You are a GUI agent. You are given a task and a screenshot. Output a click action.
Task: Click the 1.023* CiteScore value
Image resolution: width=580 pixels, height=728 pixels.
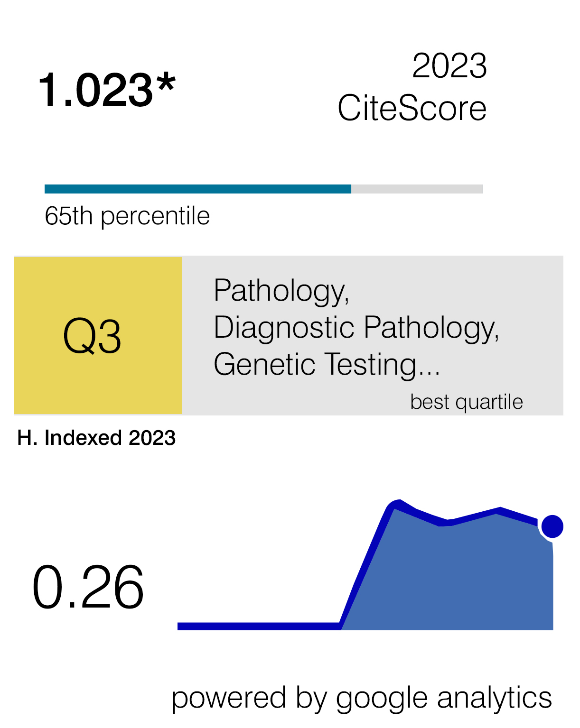(107, 90)
